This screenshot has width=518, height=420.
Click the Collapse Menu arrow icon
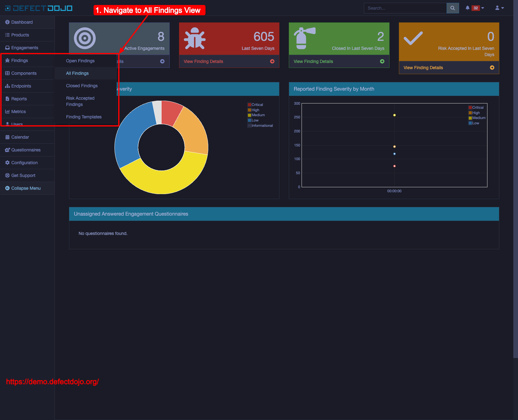[7, 188]
